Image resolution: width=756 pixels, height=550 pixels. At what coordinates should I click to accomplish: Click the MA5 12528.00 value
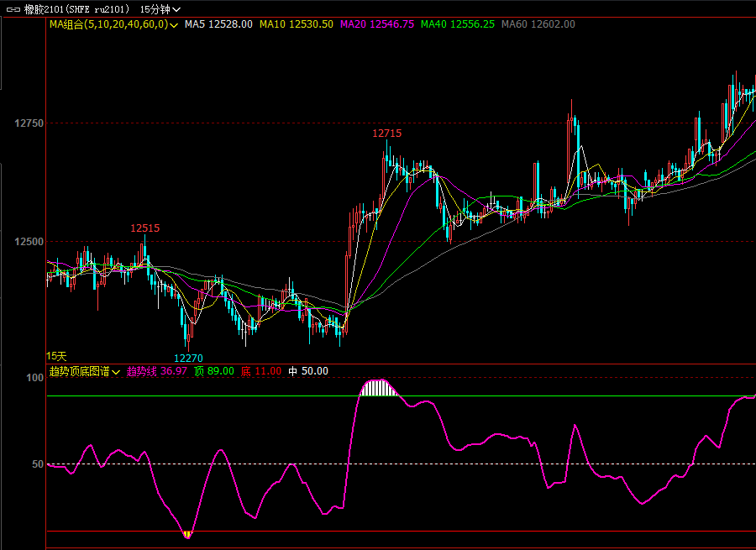tap(218, 24)
